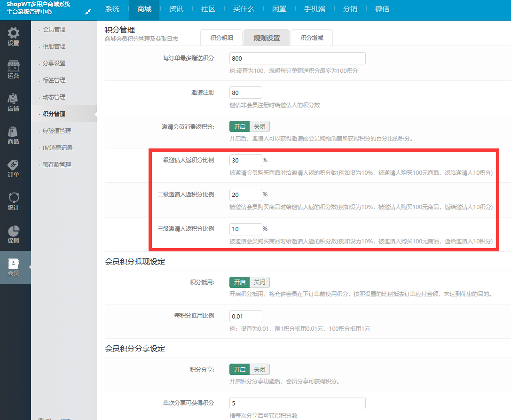The image size is (511, 420).
Task: Switch to the 积分明细 tab
Action: pos(221,38)
